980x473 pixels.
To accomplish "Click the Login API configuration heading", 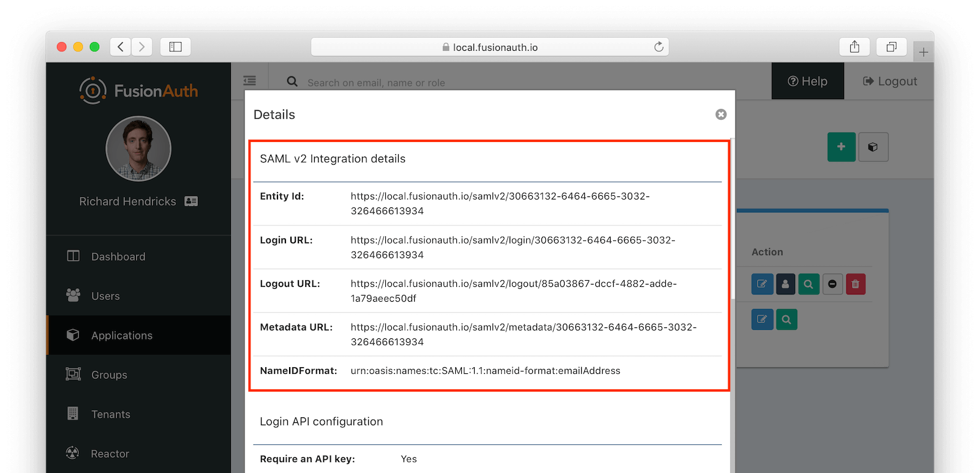I will pos(322,422).
